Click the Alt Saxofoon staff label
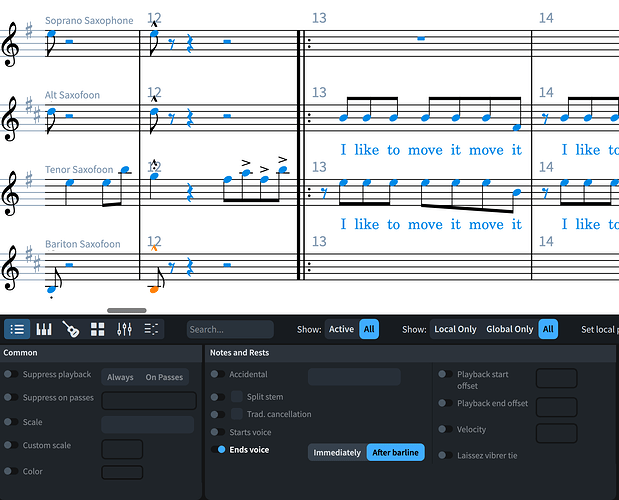The width and height of the screenshot is (619, 500). coord(72,95)
